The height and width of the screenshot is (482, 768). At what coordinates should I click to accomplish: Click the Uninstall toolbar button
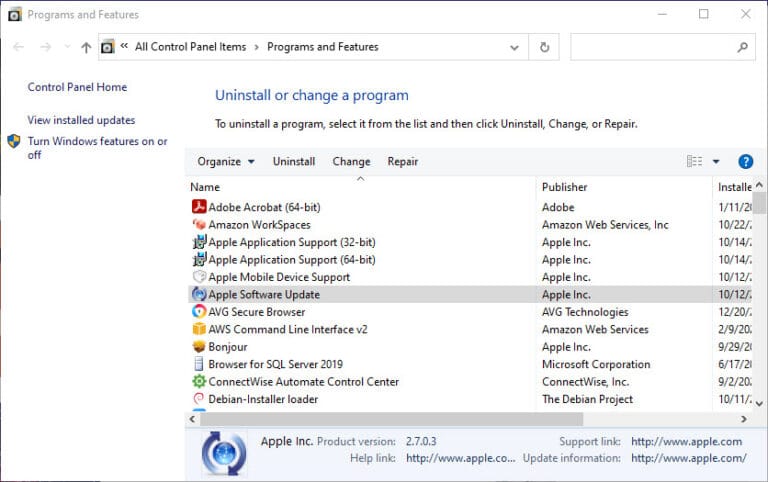pos(294,161)
